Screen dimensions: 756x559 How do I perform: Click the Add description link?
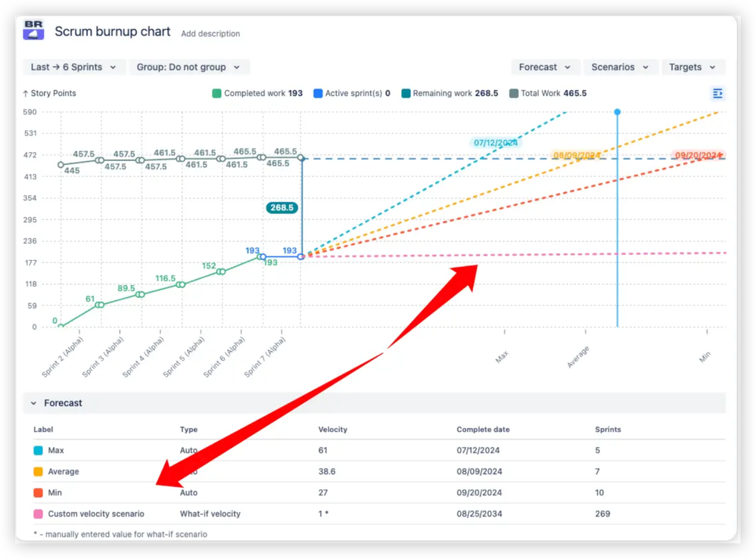coord(210,34)
